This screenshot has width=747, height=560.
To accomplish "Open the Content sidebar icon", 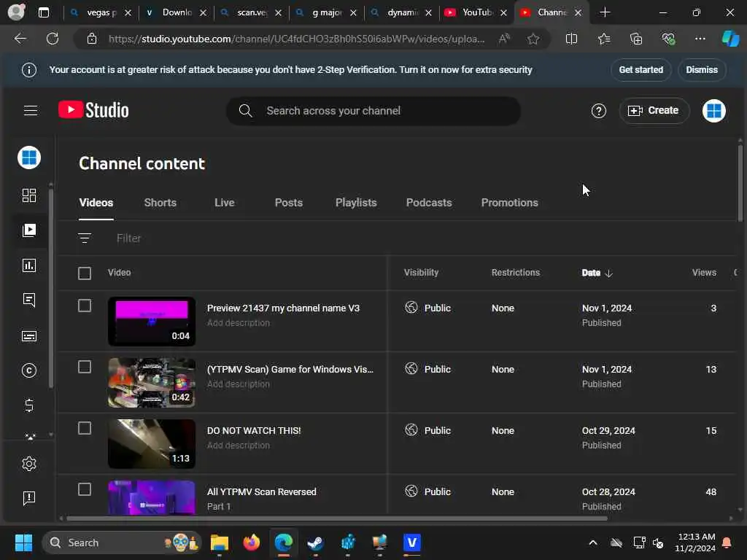I will pyautogui.click(x=29, y=230).
